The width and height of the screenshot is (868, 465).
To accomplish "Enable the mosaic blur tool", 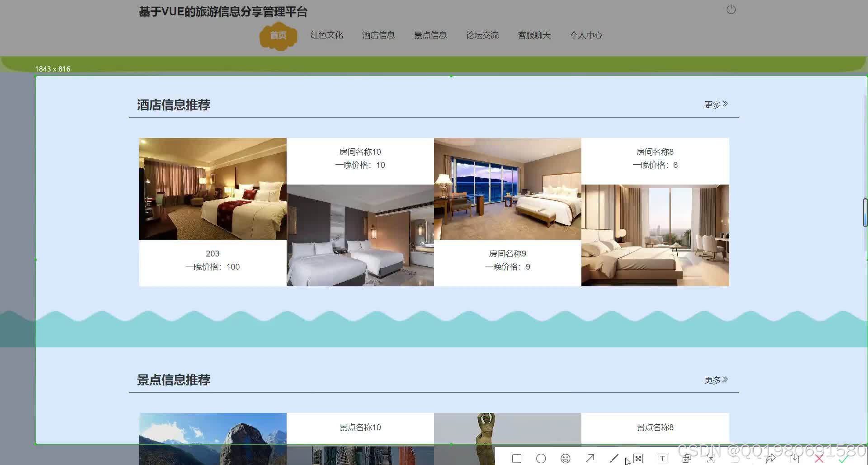I will pos(638,458).
